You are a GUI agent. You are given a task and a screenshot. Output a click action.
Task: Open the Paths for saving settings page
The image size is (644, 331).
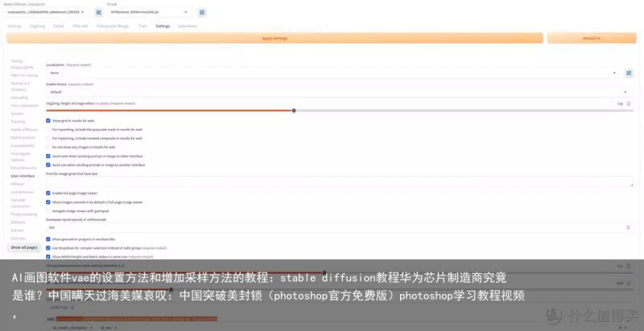point(24,75)
